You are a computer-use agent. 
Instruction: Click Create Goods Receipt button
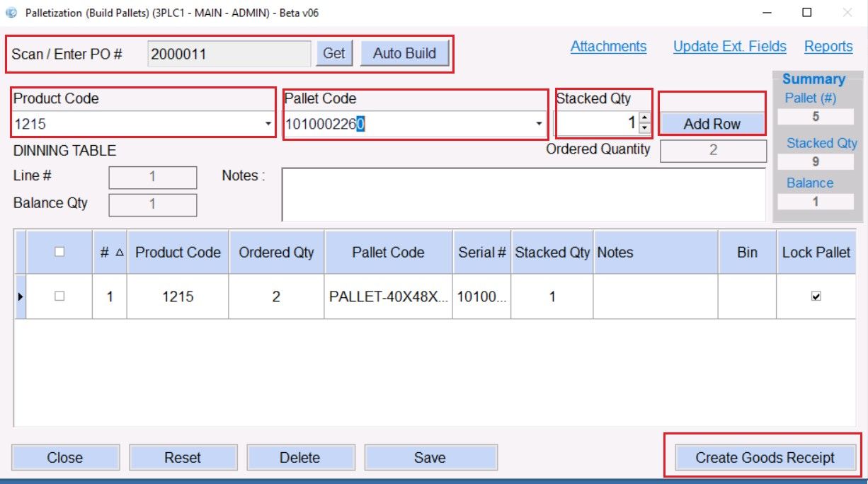point(765,458)
